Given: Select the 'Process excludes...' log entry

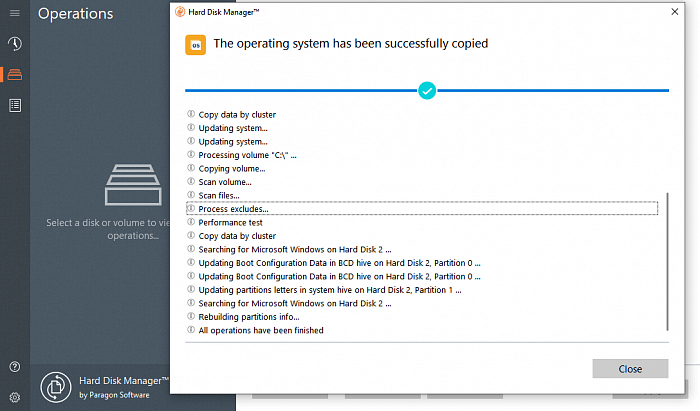Looking at the screenshot, I should point(233,208).
